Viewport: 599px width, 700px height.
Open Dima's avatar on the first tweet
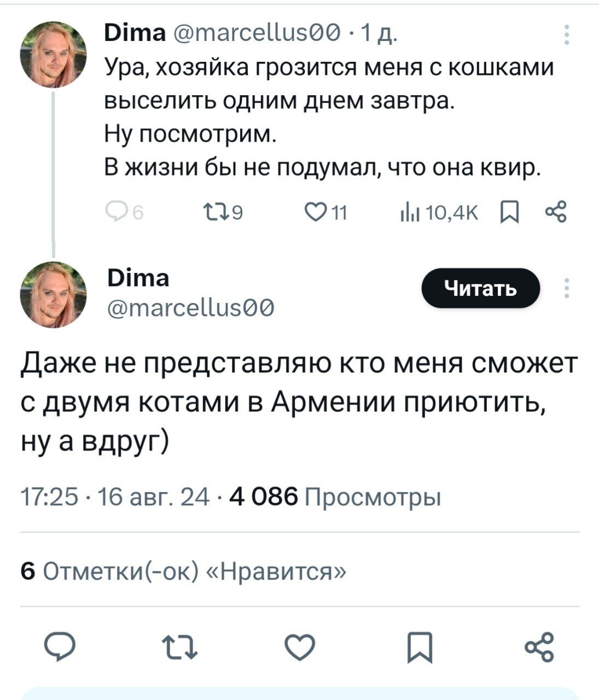(53, 55)
